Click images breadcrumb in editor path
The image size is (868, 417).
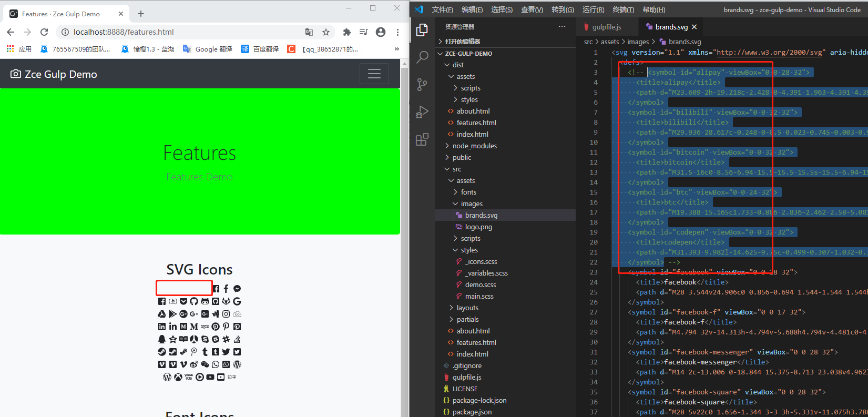pyautogui.click(x=638, y=42)
